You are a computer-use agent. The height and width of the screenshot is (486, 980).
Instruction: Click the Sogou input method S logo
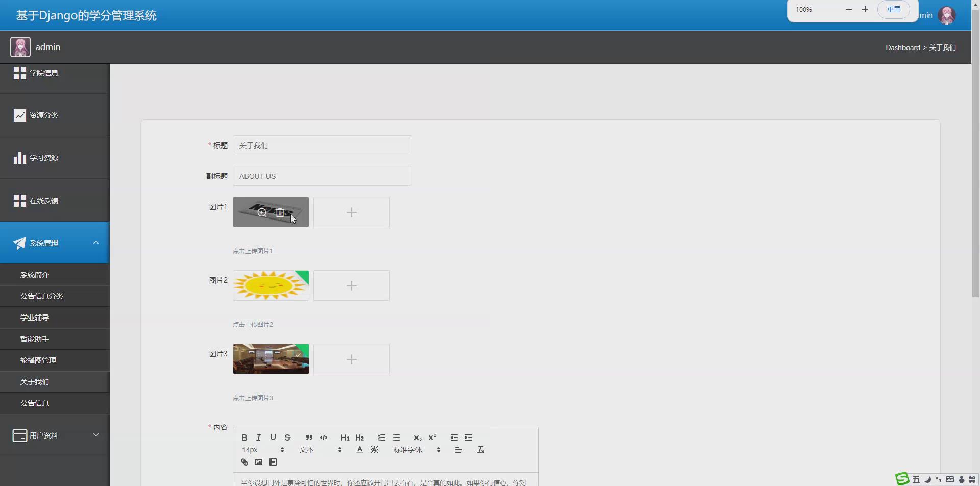(902, 479)
